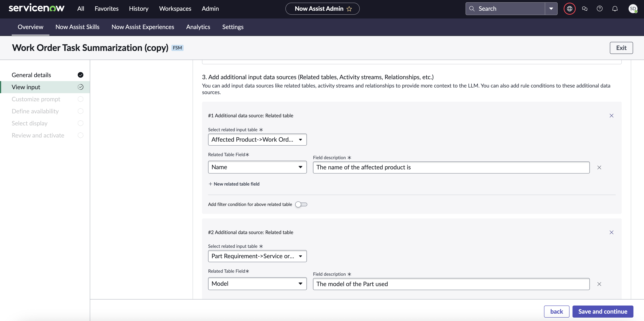644x321 pixels.
Task: Open the notifications bell icon
Action: click(615, 9)
